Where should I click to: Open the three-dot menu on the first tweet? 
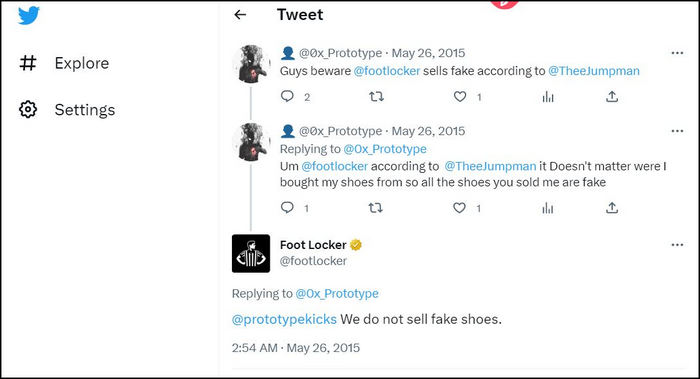coord(677,53)
